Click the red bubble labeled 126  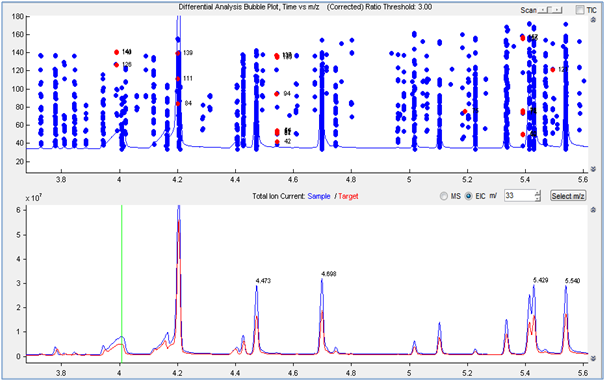(116, 65)
